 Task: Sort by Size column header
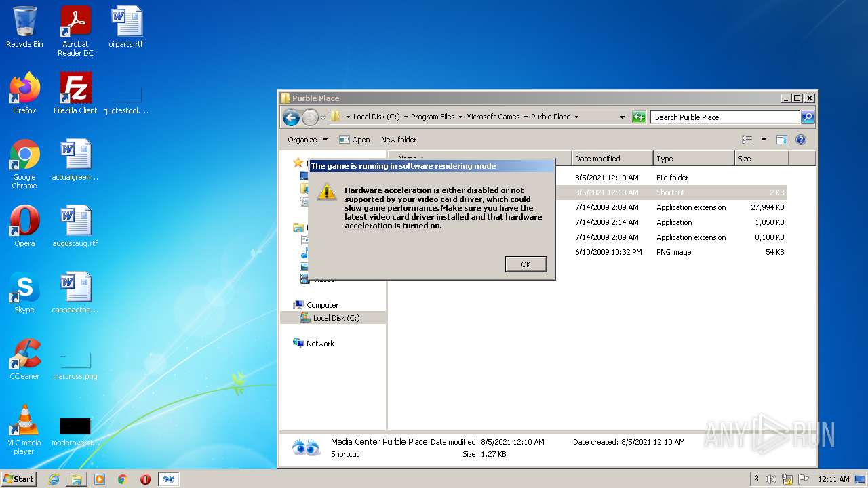[762, 159]
